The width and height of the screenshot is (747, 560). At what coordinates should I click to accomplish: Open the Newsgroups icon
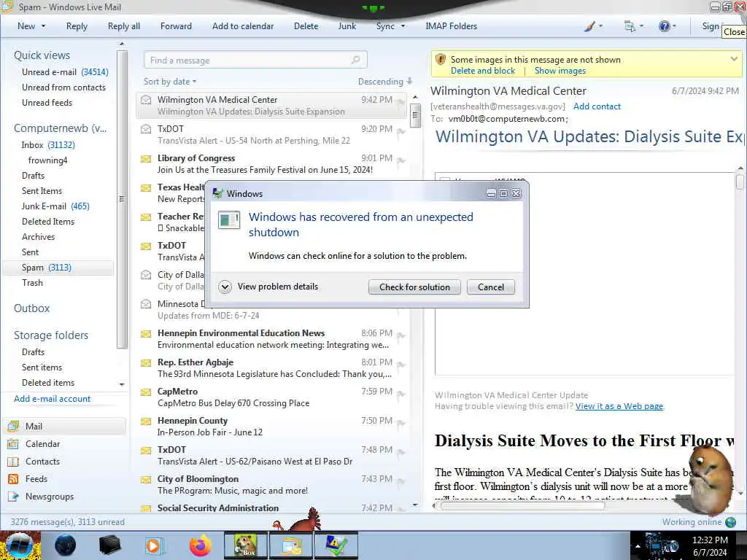[x=13, y=497]
